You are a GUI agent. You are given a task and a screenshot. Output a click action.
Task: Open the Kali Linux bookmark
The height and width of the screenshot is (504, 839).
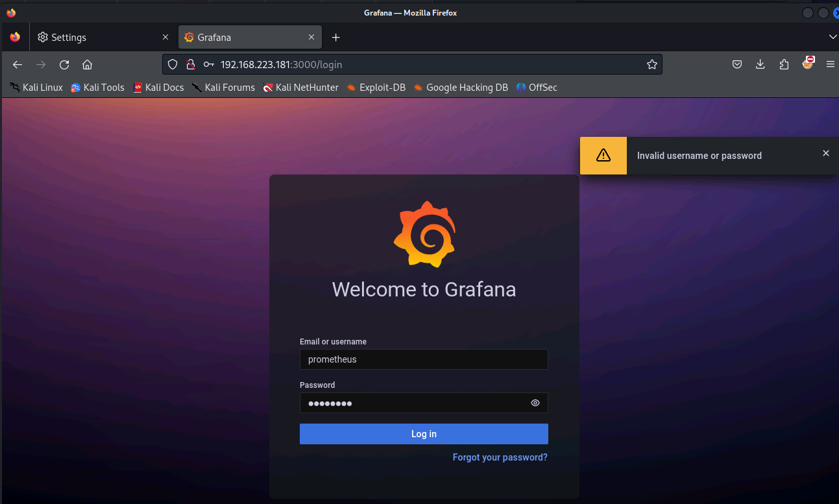point(36,88)
